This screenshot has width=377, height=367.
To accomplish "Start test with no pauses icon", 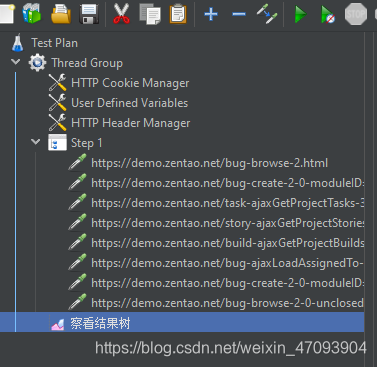I will (328, 15).
